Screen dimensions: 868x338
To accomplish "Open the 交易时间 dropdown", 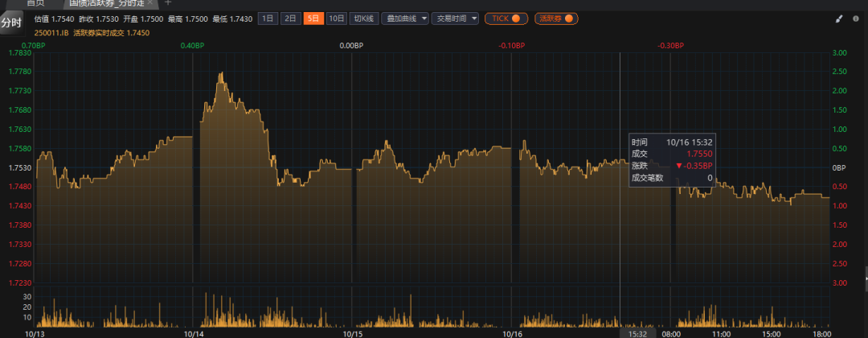I will point(457,18).
